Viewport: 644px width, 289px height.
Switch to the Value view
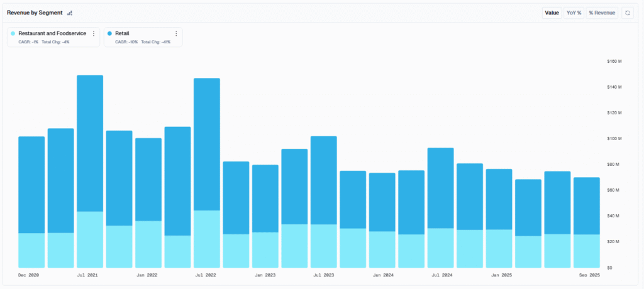pos(552,13)
